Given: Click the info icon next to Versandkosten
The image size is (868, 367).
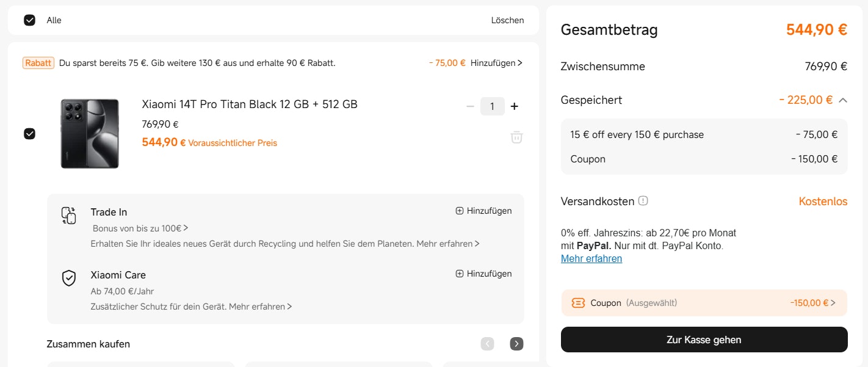Looking at the screenshot, I should (644, 200).
